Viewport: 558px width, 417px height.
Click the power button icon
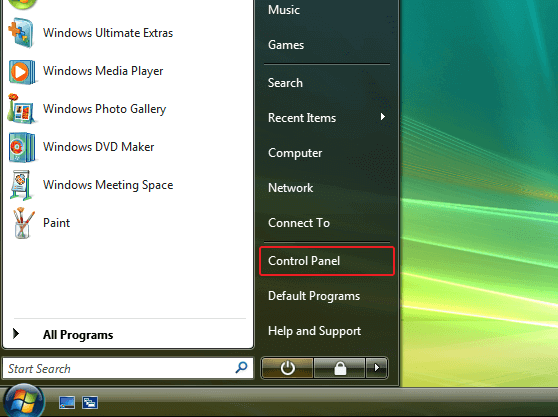click(x=287, y=368)
